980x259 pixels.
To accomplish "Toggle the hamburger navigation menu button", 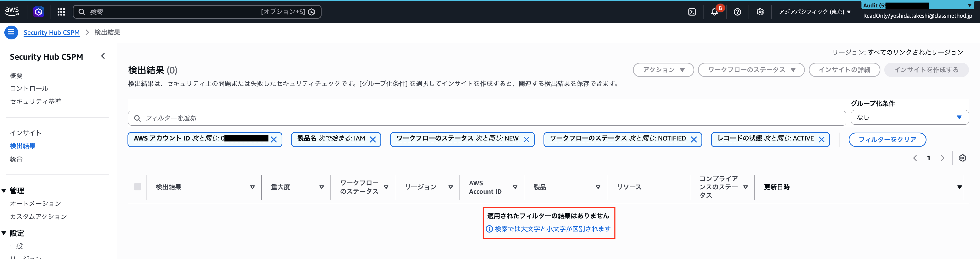I will point(11,32).
